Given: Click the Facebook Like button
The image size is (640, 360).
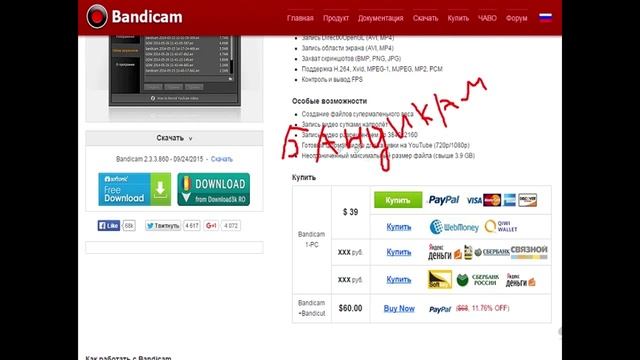Looking at the screenshot, I should coord(109,225).
